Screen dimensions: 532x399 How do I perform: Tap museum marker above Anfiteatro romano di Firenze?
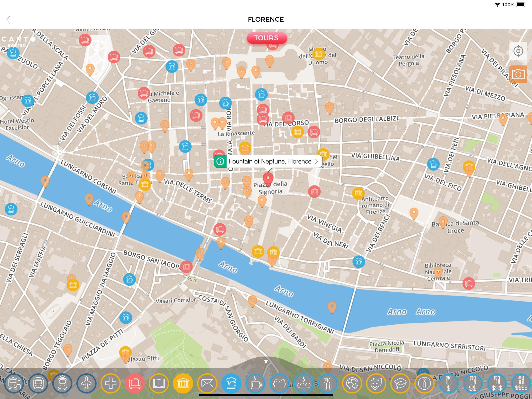coord(358,193)
